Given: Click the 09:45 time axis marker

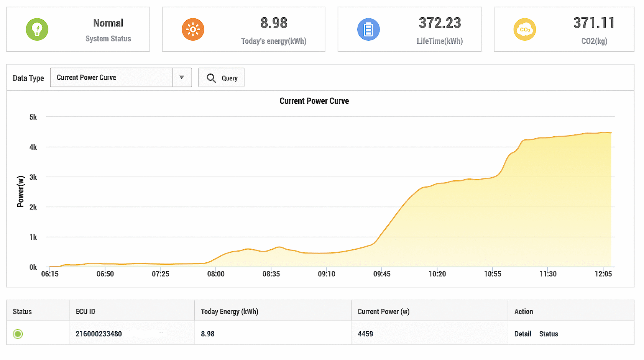Looking at the screenshot, I should [x=381, y=274].
